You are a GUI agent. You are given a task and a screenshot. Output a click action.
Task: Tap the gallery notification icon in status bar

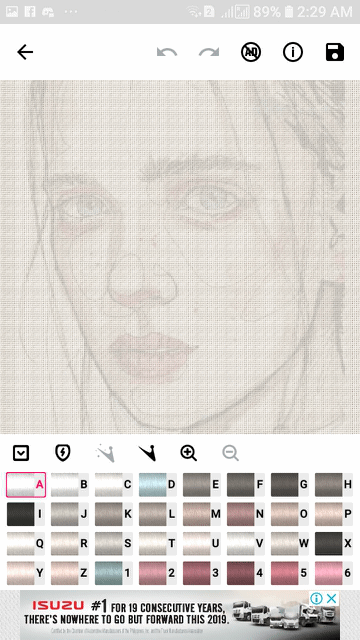coord(12,11)
